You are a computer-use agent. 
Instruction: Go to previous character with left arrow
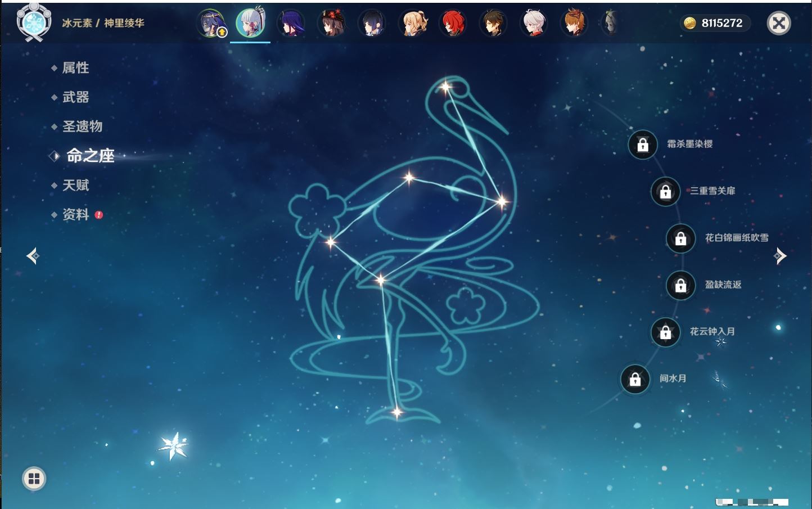[33, 256]
